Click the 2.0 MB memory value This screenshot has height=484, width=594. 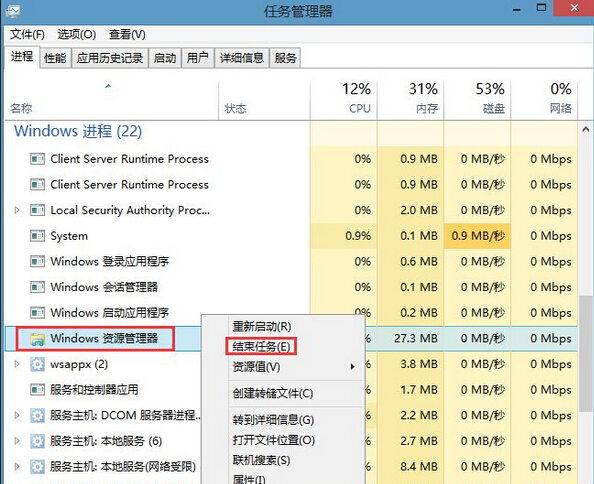tap(419, 210)
